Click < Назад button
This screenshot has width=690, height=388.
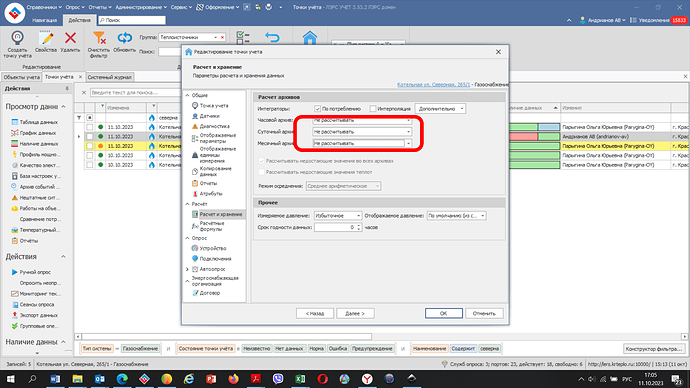coord(315,313)
